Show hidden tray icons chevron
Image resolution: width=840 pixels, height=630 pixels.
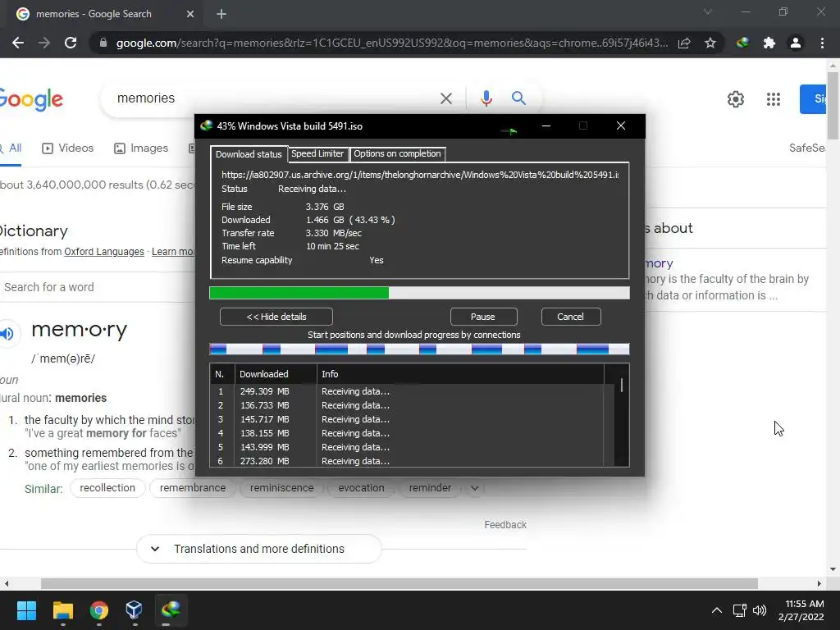tap(716, 610)
